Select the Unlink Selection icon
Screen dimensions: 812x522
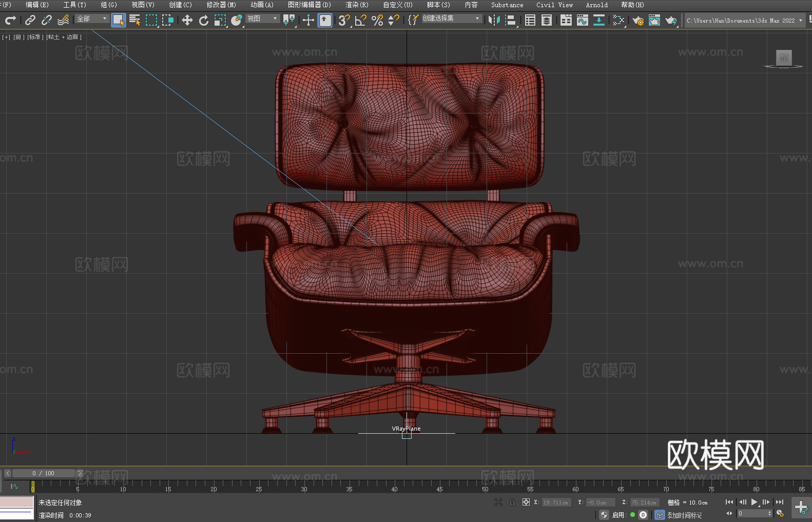(47, 20)
